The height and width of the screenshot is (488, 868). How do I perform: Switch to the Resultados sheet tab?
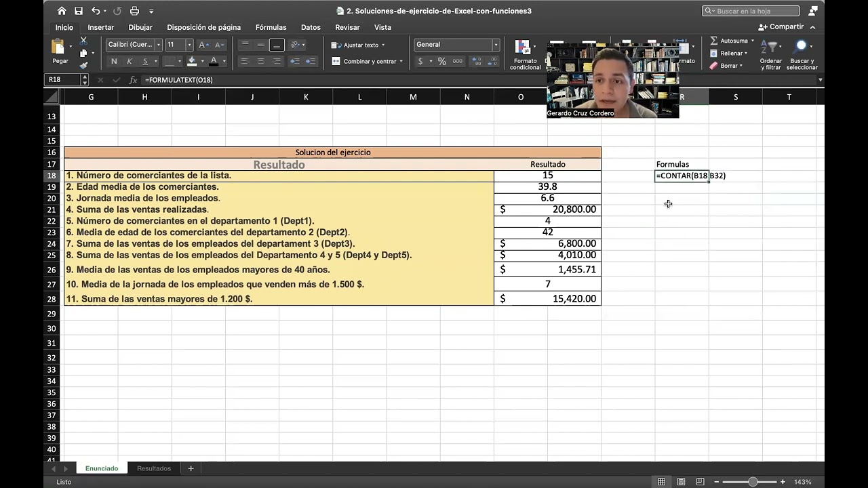pyautogui.click(x=154, y=468)
